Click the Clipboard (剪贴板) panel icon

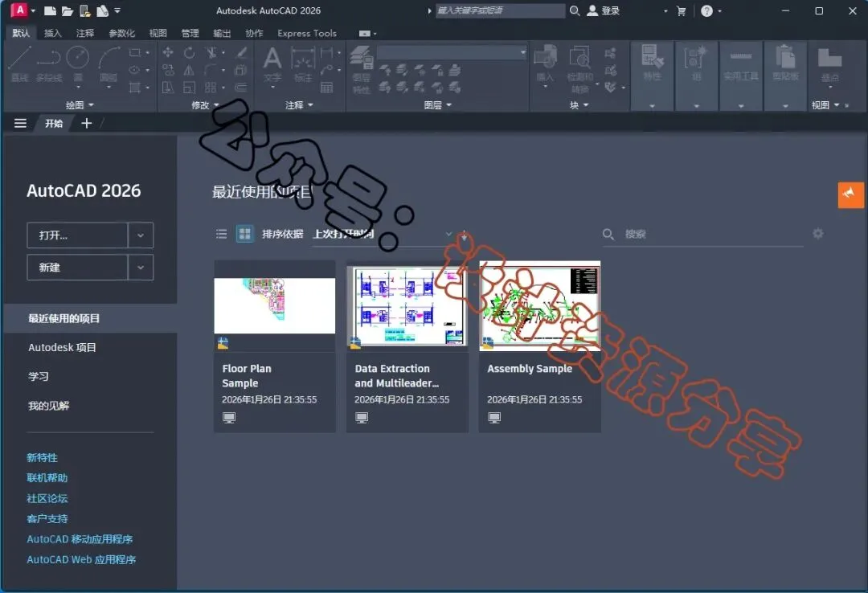(x=785, y=63)
